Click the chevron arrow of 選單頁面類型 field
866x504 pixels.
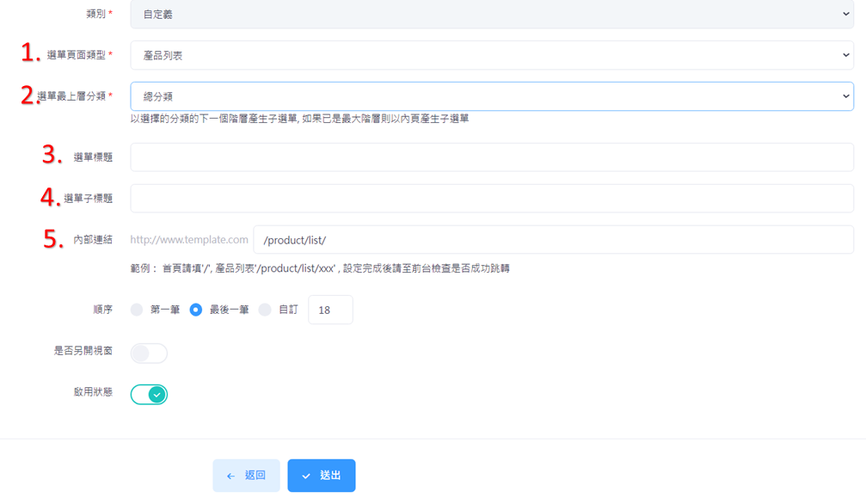coord(846,55)
